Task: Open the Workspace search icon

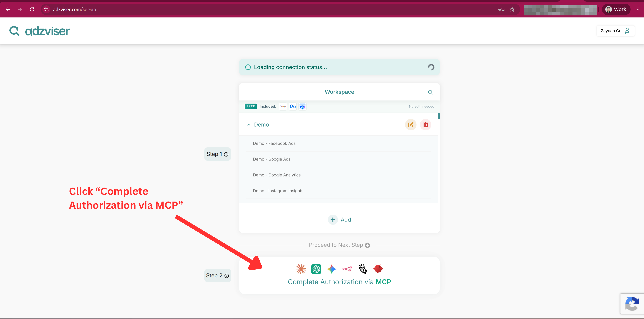Action: coord(430,92)
